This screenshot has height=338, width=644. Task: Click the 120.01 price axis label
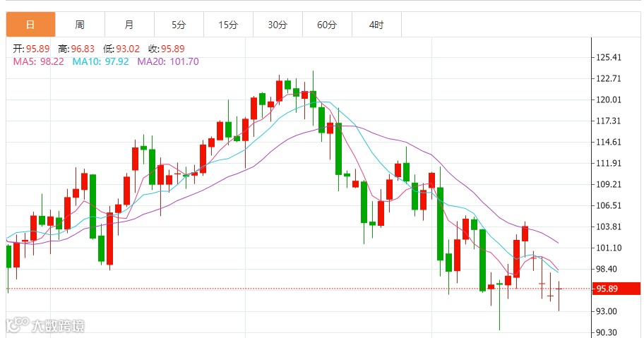(x=609, y=99)
